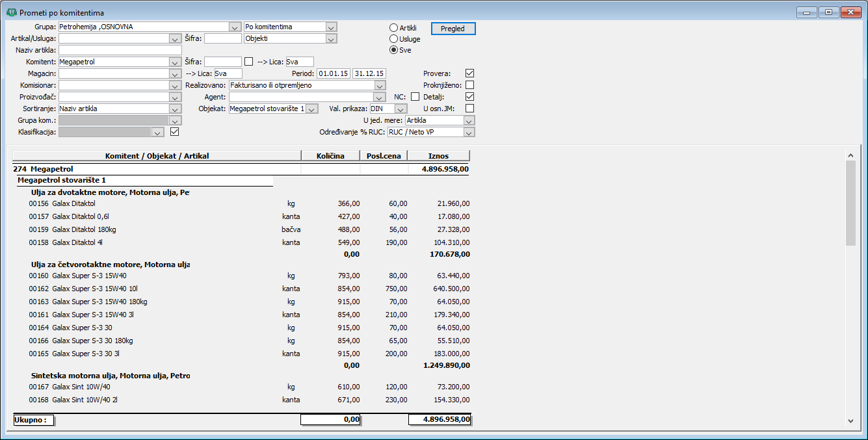Click the Artikal Šifra input field
The height and width of the screenshot is (440, 868).
pyautogui.click(x=223, y=38)
